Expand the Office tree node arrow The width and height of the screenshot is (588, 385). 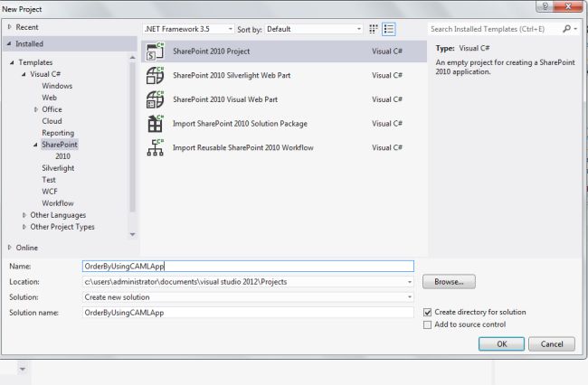[x=36, y=109]
